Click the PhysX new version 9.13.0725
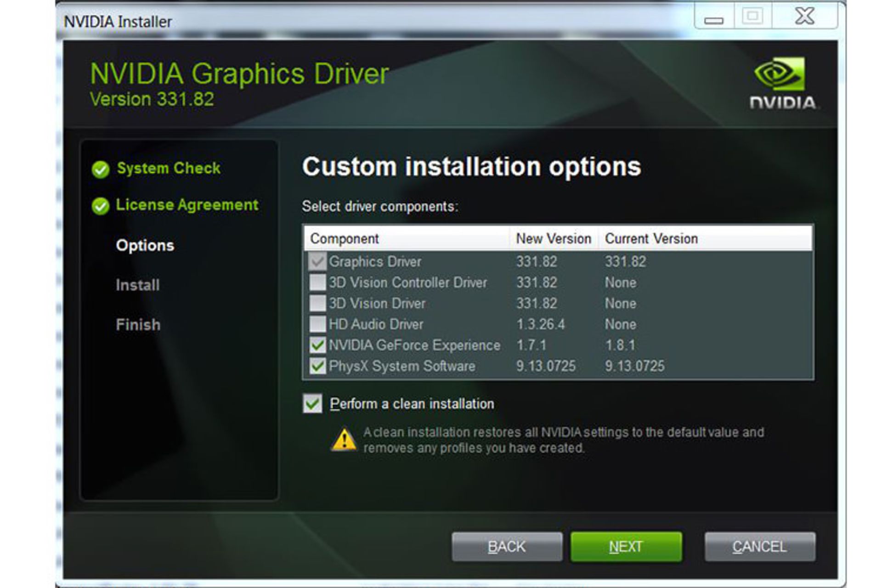This screenshot has width=882, height=588. (x=546, y=366)
